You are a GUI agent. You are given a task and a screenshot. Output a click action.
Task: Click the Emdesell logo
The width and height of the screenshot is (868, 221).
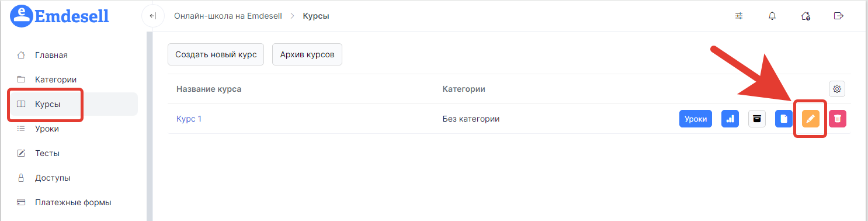[x=60, y=16]
